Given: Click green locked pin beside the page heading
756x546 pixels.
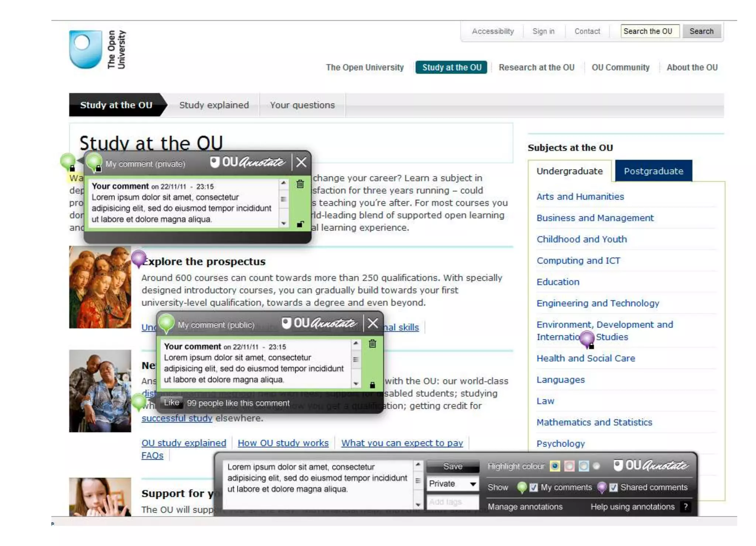Looking at the screenshot, I should (68, 161).
